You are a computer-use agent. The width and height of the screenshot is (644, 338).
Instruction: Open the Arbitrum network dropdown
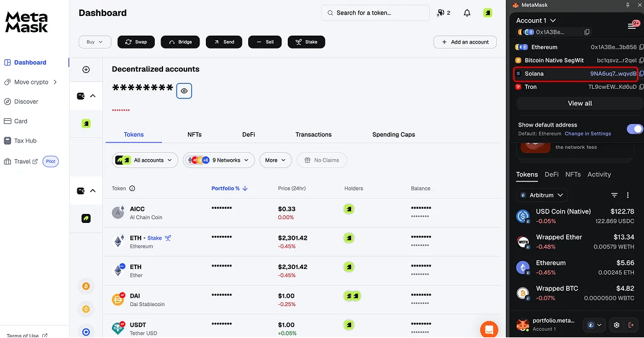[542, 196]
